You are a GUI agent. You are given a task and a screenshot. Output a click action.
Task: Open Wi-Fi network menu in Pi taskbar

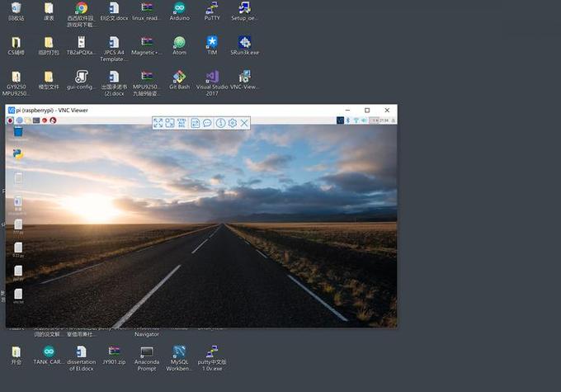tap(356, 120)
